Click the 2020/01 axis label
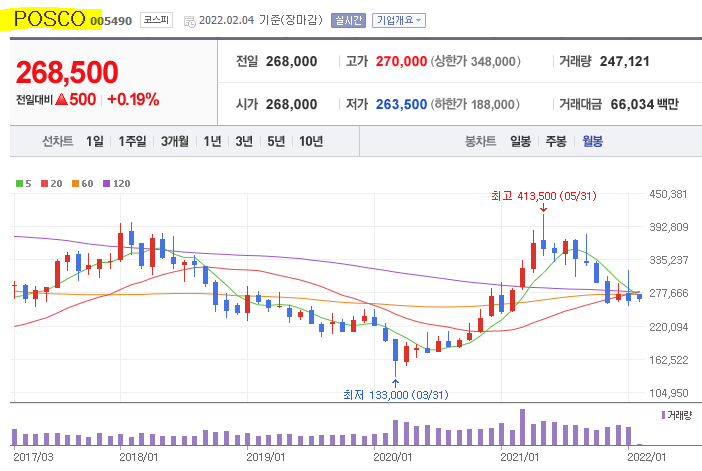This screenshot has height=471, width=702. click(393, 457)
